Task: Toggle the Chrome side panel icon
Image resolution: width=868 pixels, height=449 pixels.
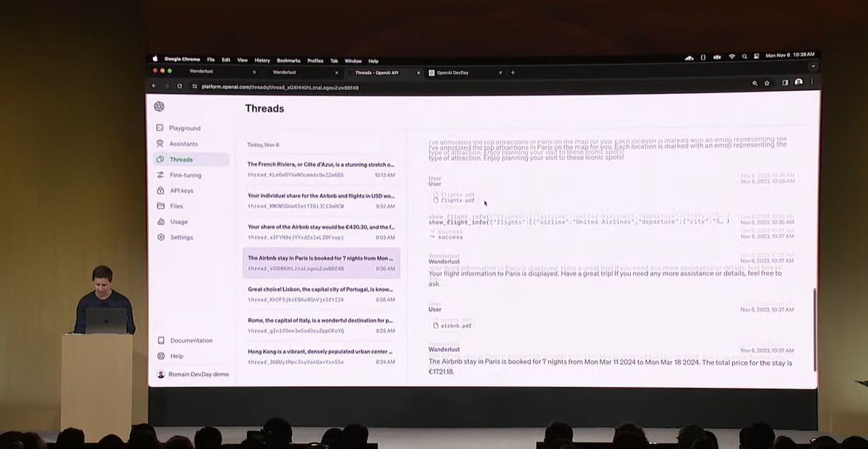Action: coord(785,83)
